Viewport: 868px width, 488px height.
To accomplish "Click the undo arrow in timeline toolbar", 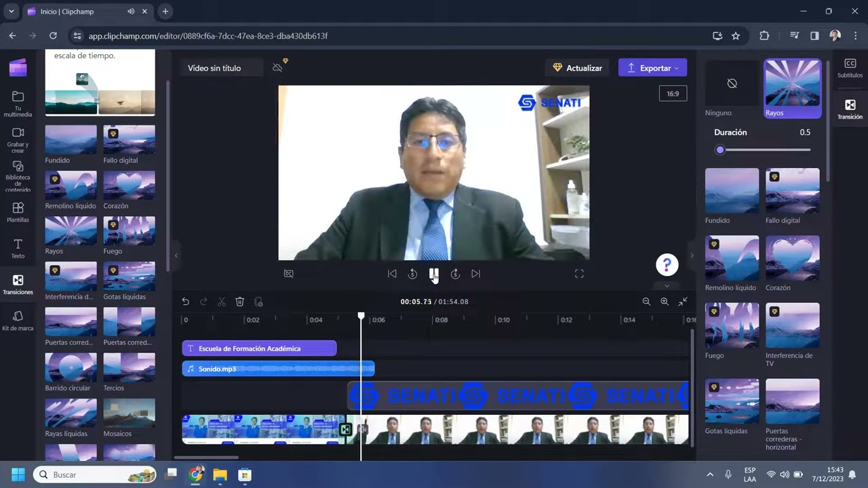I will 185,302.
